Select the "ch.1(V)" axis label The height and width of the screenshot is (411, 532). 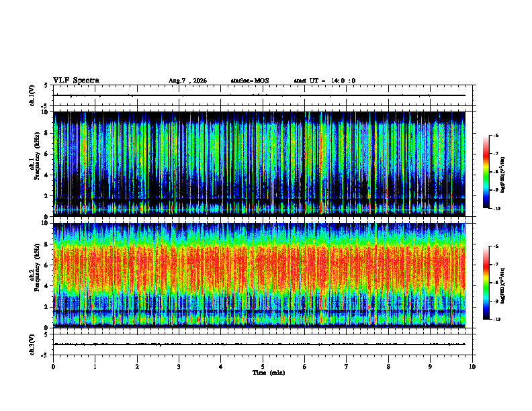click(x=32, y=95)
